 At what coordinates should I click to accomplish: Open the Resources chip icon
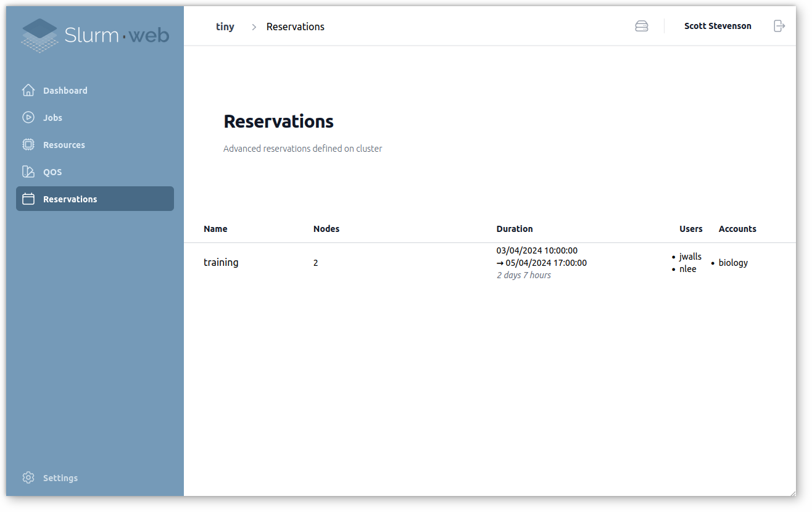pos(28,145)
